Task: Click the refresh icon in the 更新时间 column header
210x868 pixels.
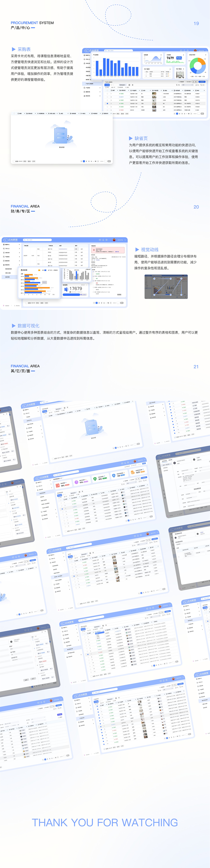Action: pyautogui.click(x=103, y=114)
